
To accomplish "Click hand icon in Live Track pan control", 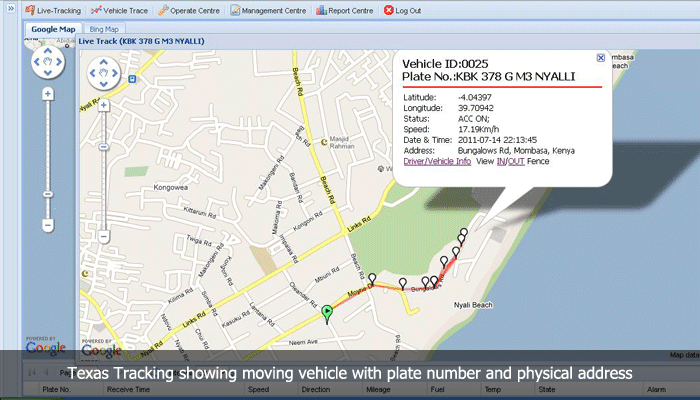I will [104, 73].
